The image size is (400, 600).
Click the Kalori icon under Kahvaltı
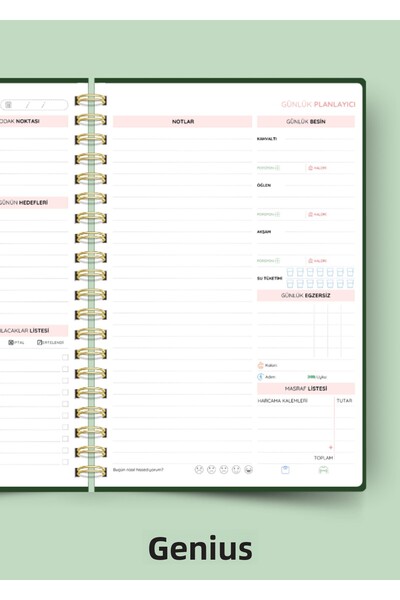(310, 168)
